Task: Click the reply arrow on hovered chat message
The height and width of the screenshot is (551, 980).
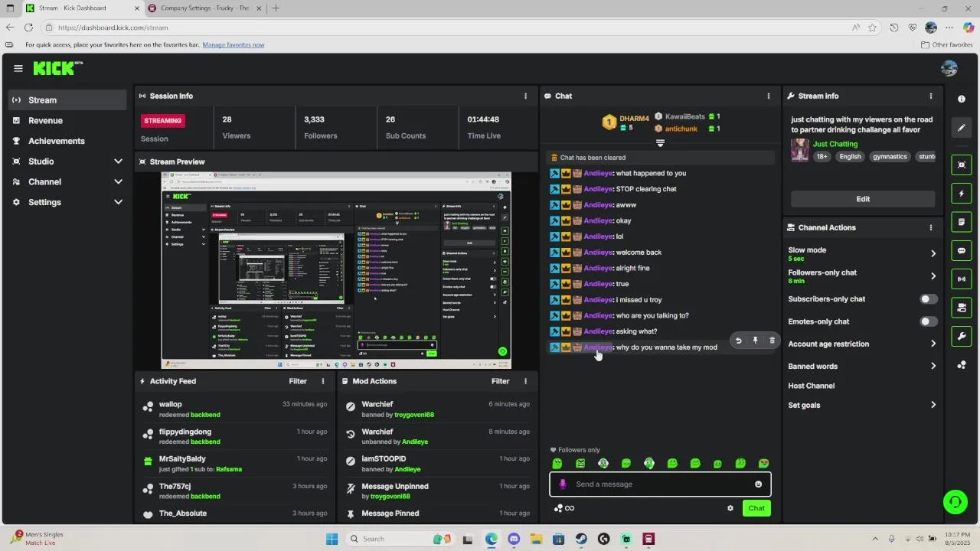Action: [738, 341]
